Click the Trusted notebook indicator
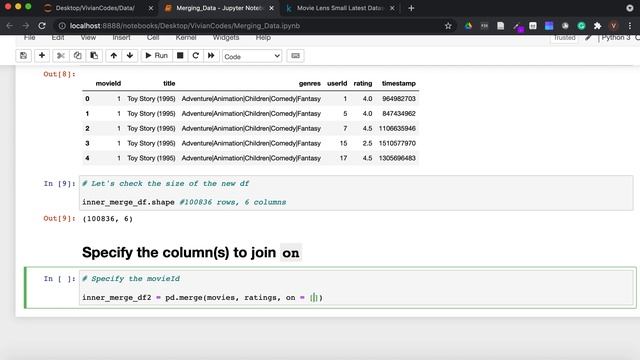Image resolution: width=640 pixels, height=360 pixels. (564, 38)
